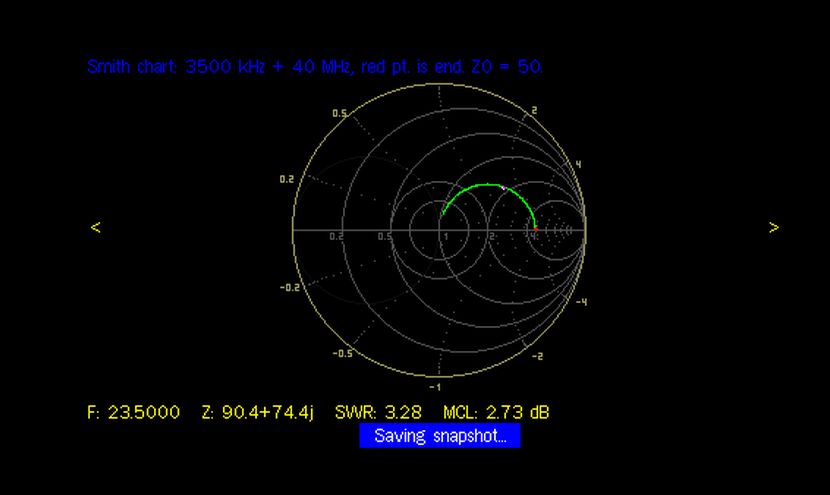Click the outer reactance label -0.2 on left rim
The width and height of the screenshot is (830, 495).
(x=289, y=287)
